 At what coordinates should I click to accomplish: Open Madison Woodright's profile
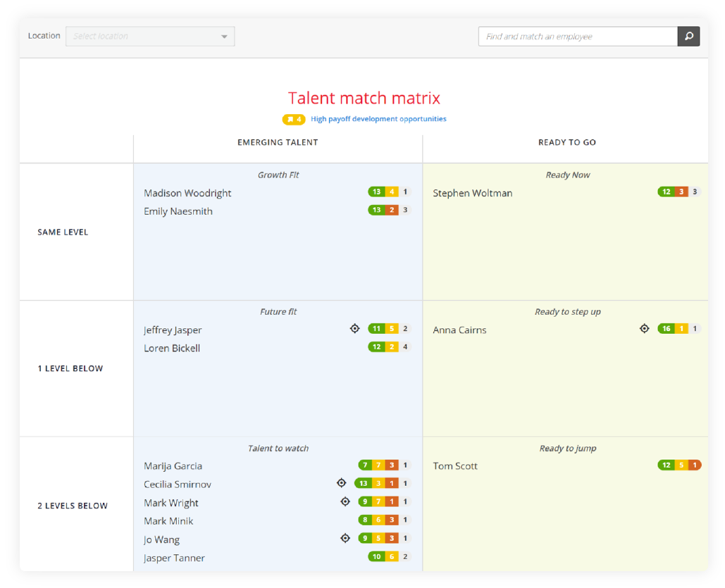[187, 193]
